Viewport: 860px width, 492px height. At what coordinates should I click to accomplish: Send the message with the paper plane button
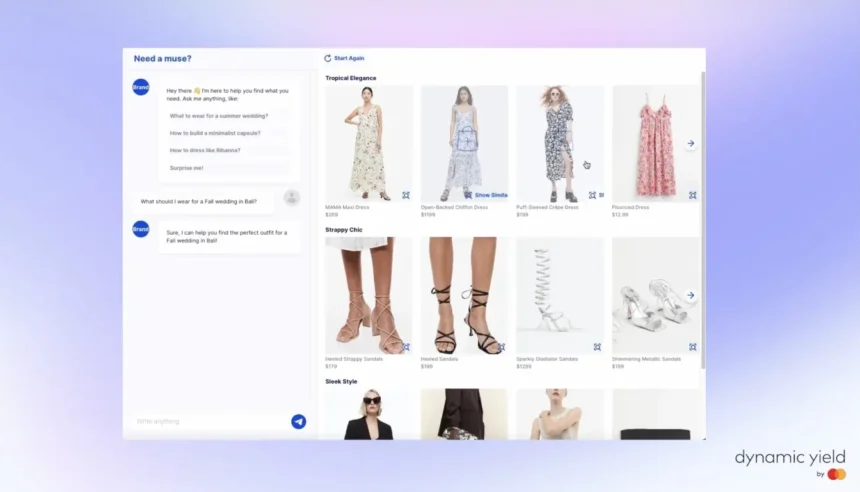pyautogui.click(x=298, y=421)
